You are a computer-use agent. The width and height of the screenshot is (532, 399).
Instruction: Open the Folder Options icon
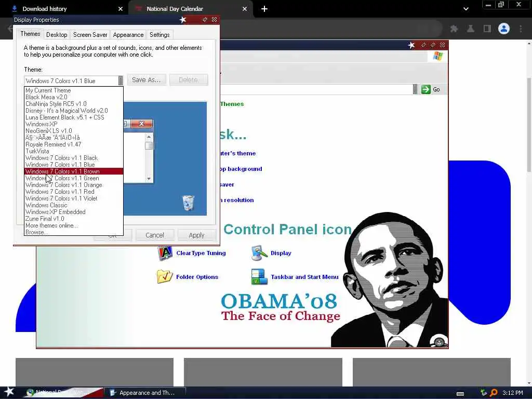[165, 276]
